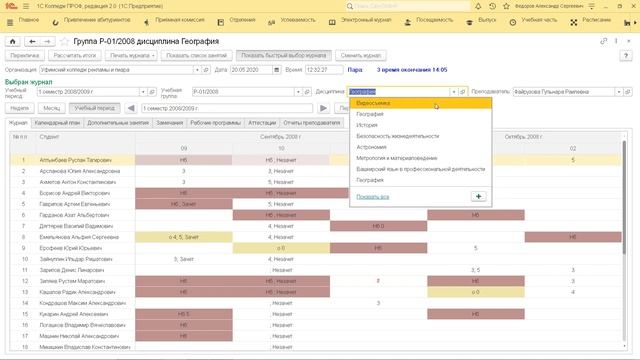Click Показать список занятий button
Image resolution: width=640 pixels, height=360 pixels.
[x=197, y=56]
